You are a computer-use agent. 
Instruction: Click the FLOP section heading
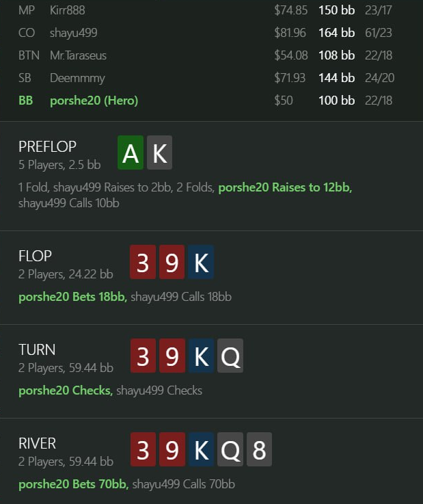[x=35, y=256]
